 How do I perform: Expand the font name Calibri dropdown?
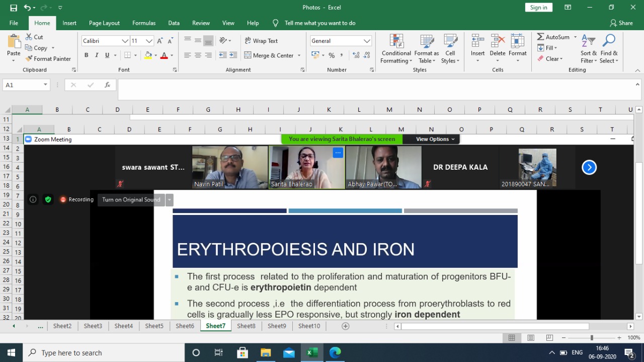[x=125, y=41]
